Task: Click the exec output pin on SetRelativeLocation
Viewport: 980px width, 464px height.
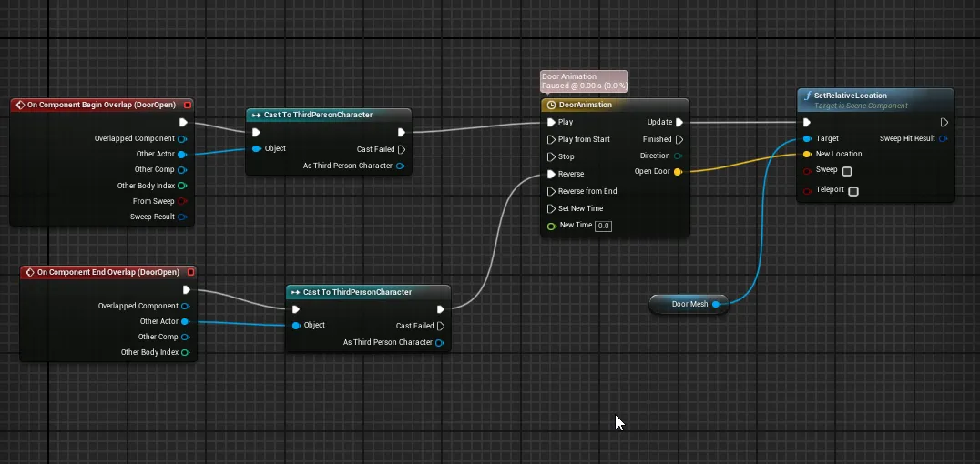Action: pyautogui.click(x=944, y=123)
